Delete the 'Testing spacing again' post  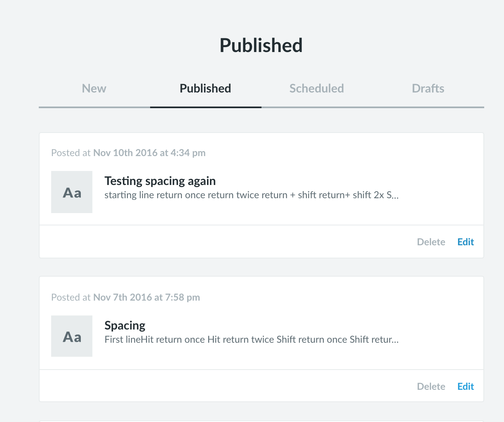[431, 242]
